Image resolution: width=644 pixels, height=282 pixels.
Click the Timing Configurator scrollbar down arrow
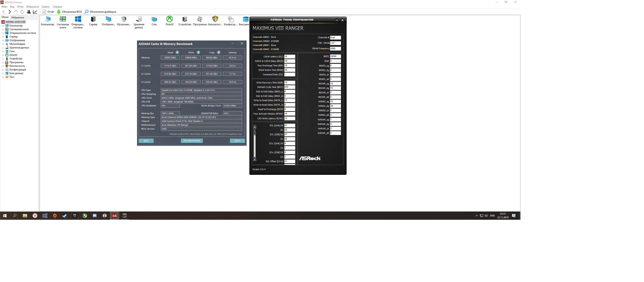click(x=255, y=159)
